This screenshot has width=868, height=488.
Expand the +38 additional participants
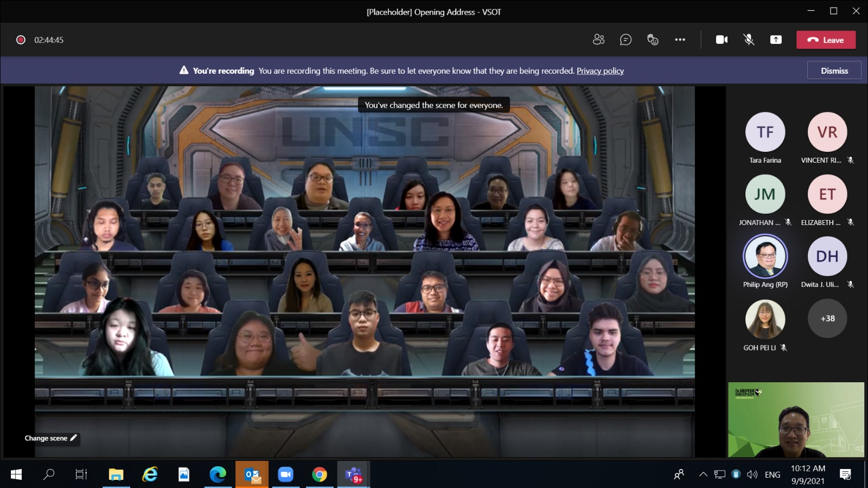(827, 319)
